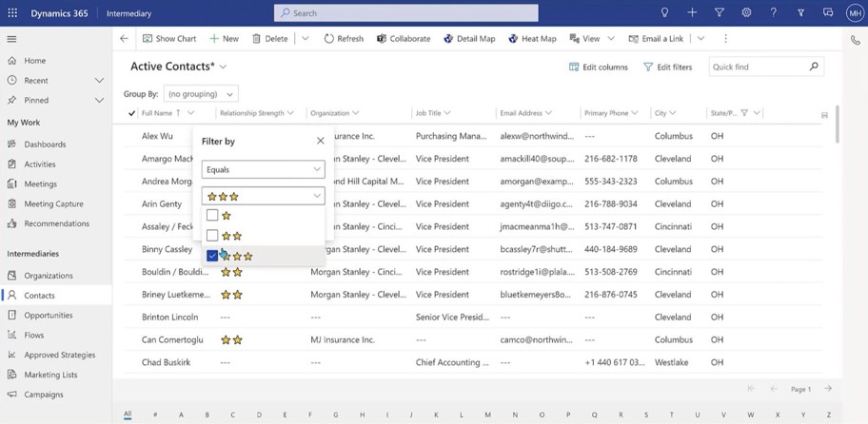This screenshot has height=424, width=868.
Task: Open Home in the sidebar
Action: tap(35, 61)
